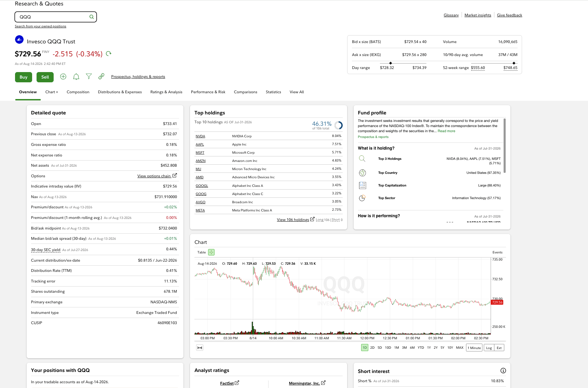
Task: Switch to the Composition tab
Action: [78, 92]
